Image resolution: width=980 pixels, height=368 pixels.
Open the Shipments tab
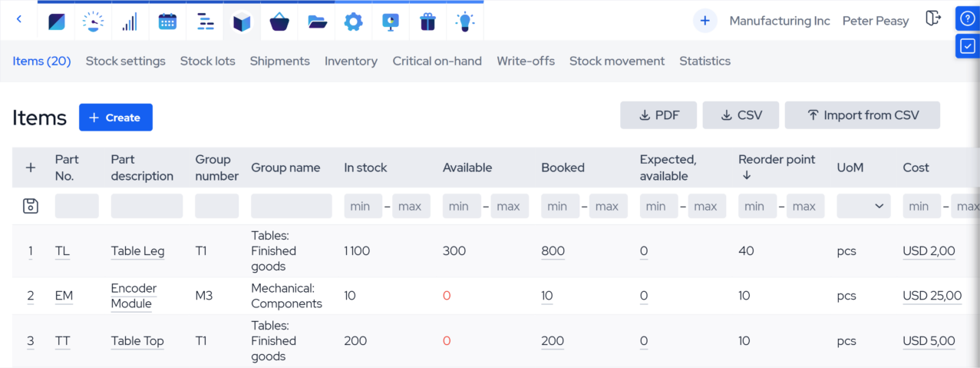(280, 61)
